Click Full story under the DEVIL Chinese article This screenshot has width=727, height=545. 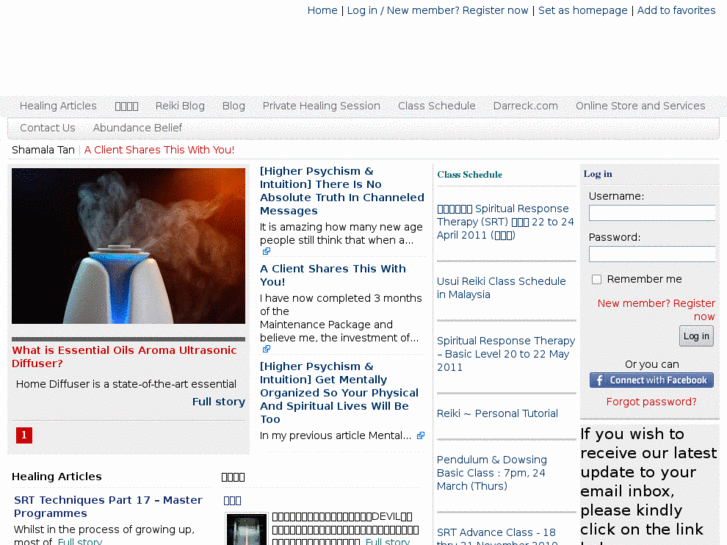tap(388, 541)
